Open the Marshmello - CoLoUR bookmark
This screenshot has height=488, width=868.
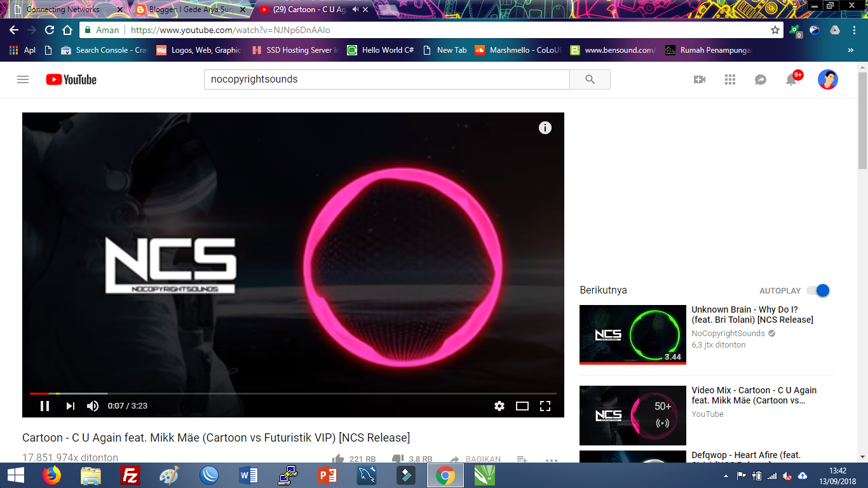click(x=519, y=50)
